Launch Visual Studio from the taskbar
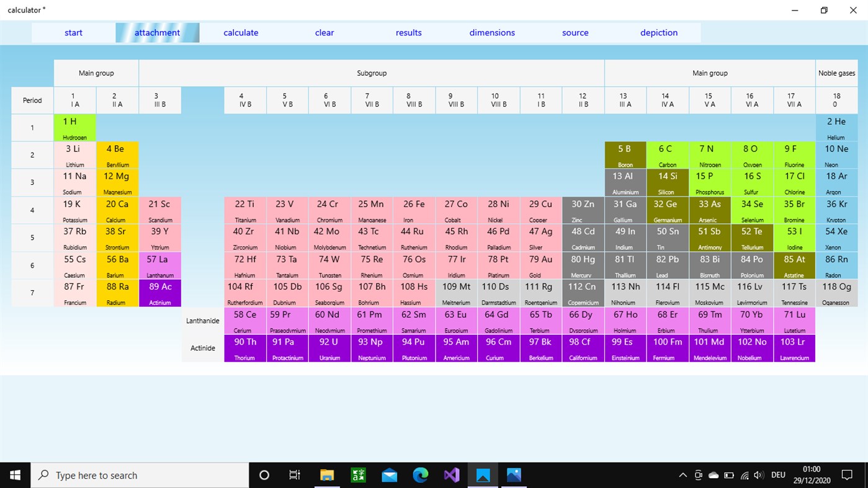This screenshot has width=868, height=488. pos(451,475)
